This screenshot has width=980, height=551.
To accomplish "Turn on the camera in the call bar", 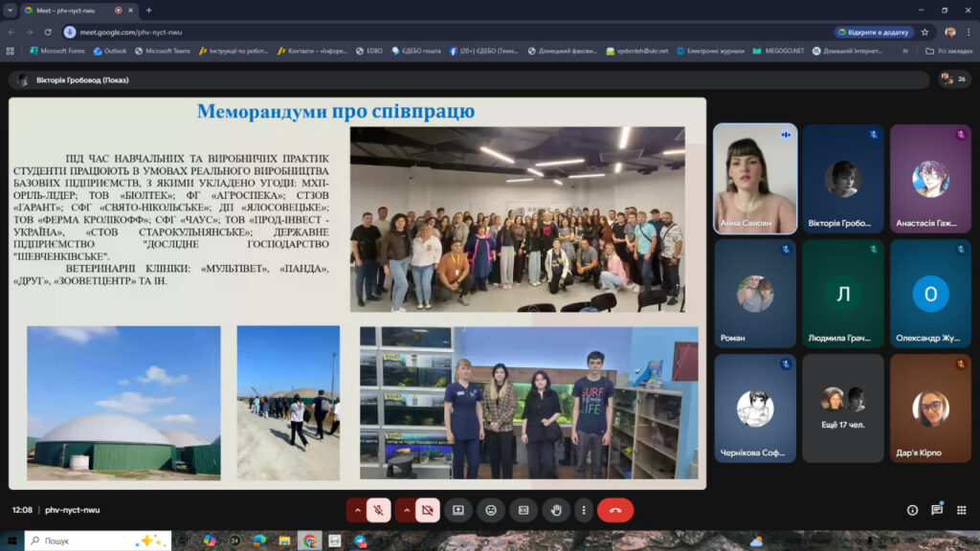I will pos(427,510).
